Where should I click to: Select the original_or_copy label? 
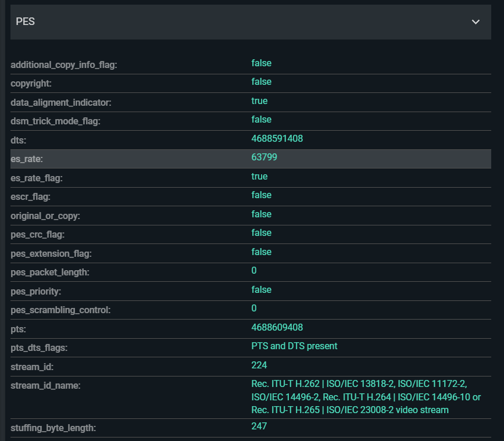45,216
